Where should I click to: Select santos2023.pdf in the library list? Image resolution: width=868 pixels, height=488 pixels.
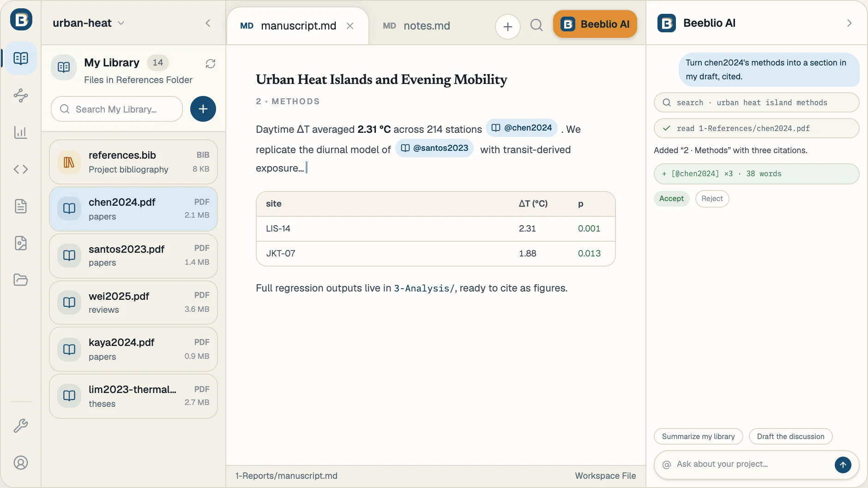(133, 256)
